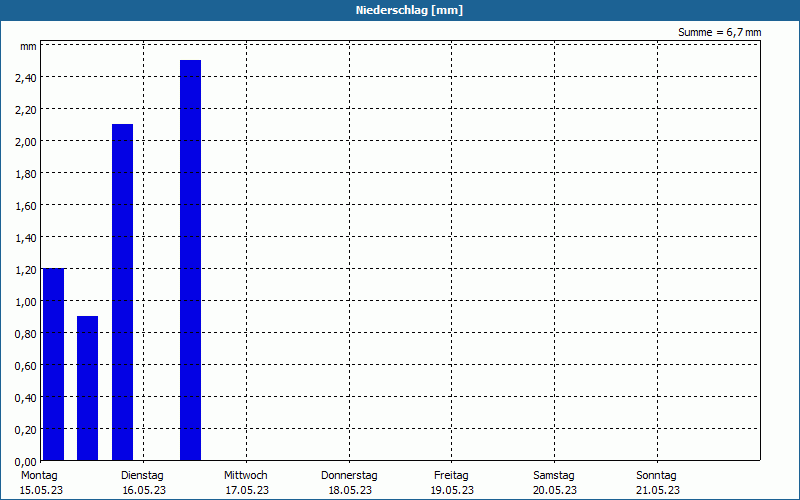Click the Mittwoch 17.05.23 axis label
Screen dimensions: 800x500
tap(246, 483)
